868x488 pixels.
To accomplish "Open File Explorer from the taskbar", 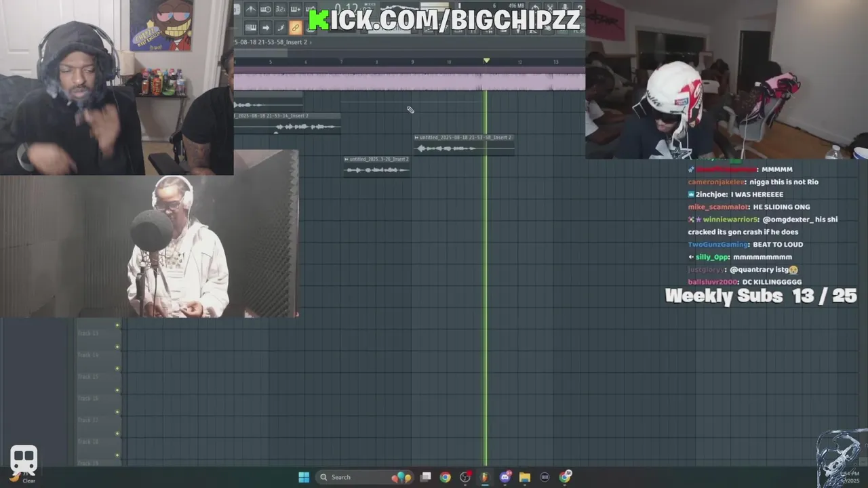I will click(525, 477).
